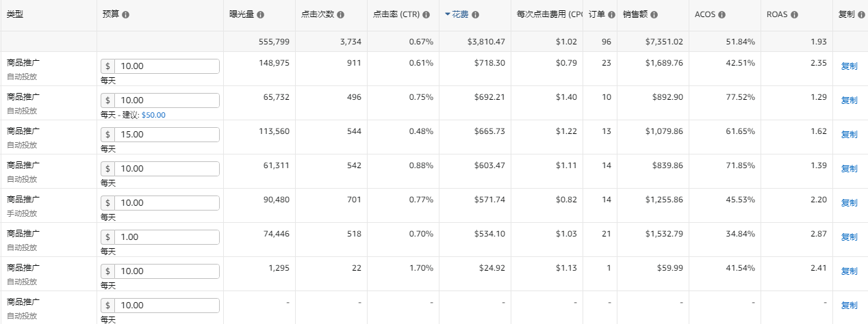The height and width of the screenshot is (324, 868).
Task: Click 复制 link in row with spend $534.10
Action: (849, 237)
